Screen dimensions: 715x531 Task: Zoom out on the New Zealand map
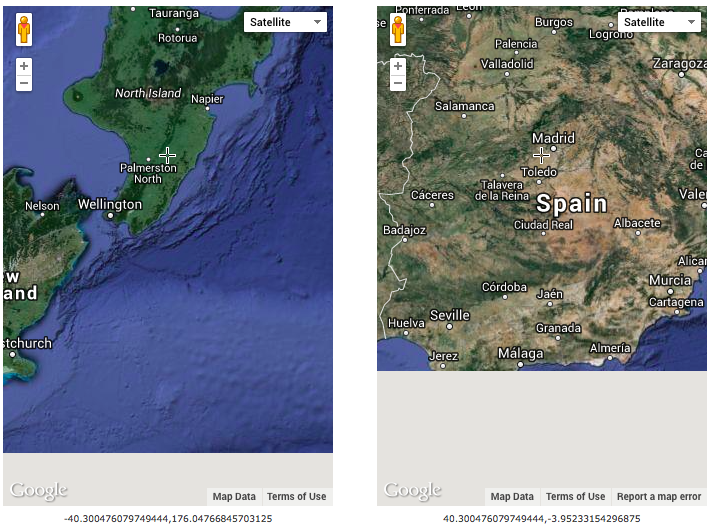[x=24, y=83]
